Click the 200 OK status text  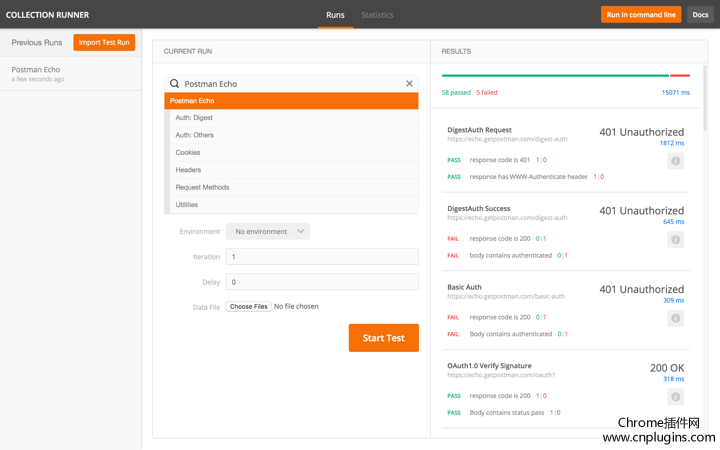click(x=667, y=368)
